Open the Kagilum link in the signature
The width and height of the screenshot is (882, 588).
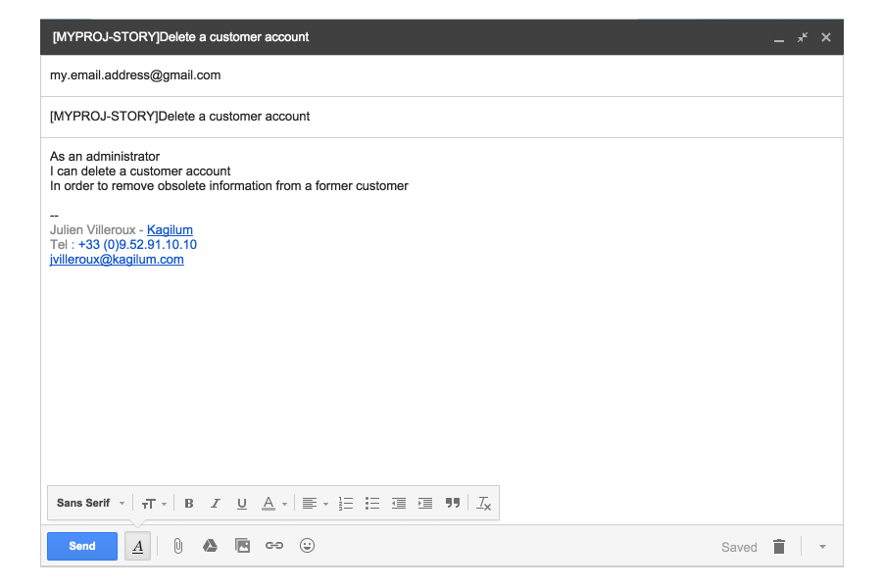tap(170, 229)
